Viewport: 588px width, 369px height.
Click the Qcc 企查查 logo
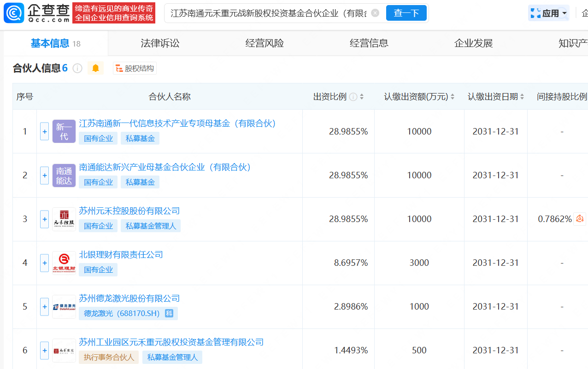pos(37,13)
